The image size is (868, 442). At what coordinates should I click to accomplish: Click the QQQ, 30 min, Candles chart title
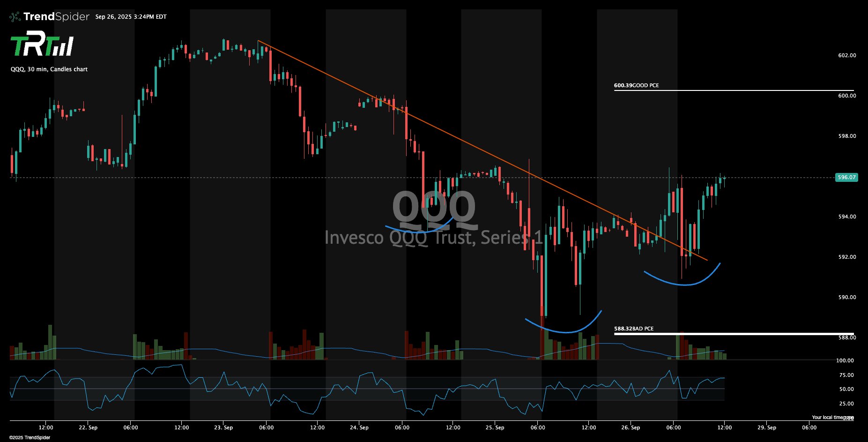point(49,69)
